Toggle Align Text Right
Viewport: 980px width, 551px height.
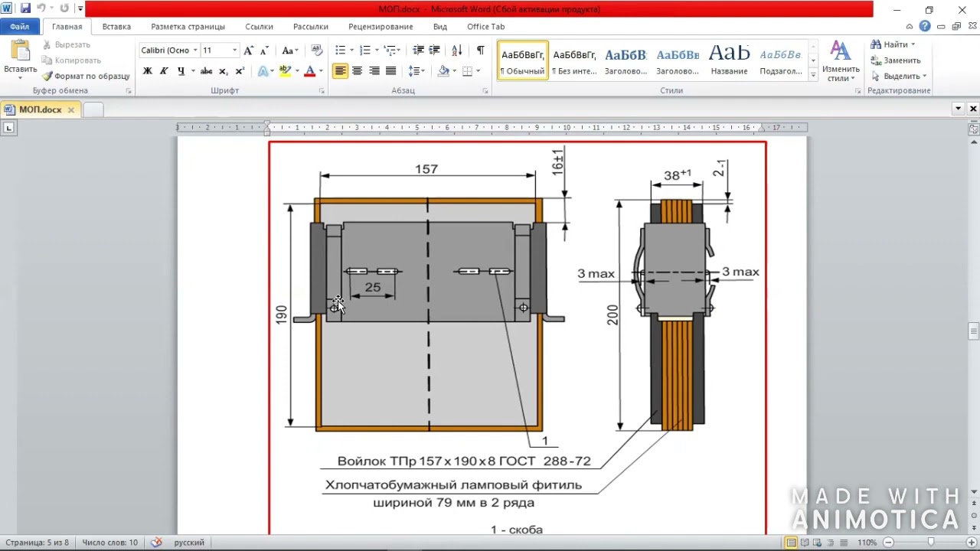[374, 70]
